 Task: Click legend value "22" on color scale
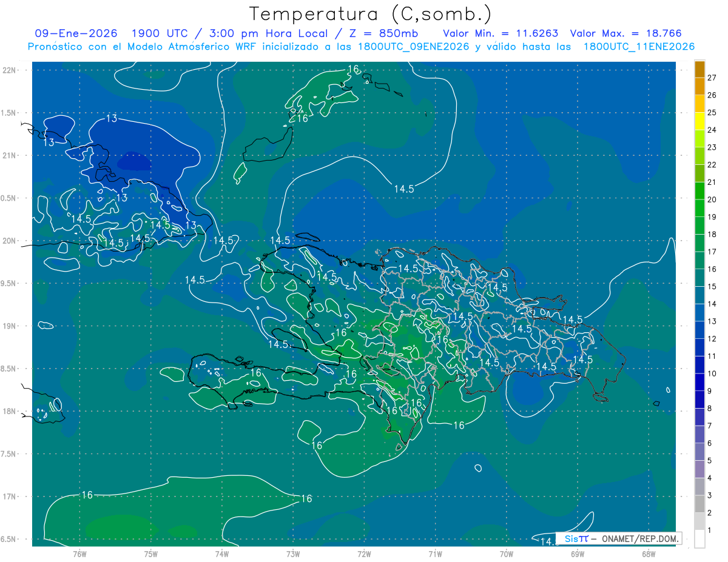[x=712, y=165]
